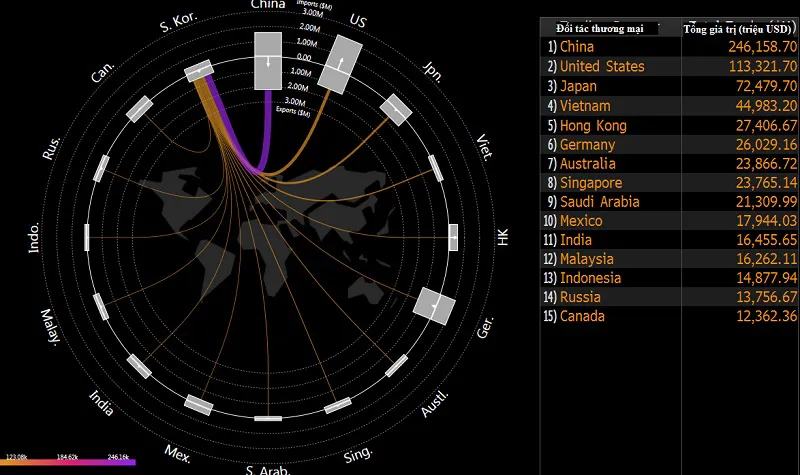Click the 'Imports ($M)' axis label
The image size is (800, 475).
[315, 5]
